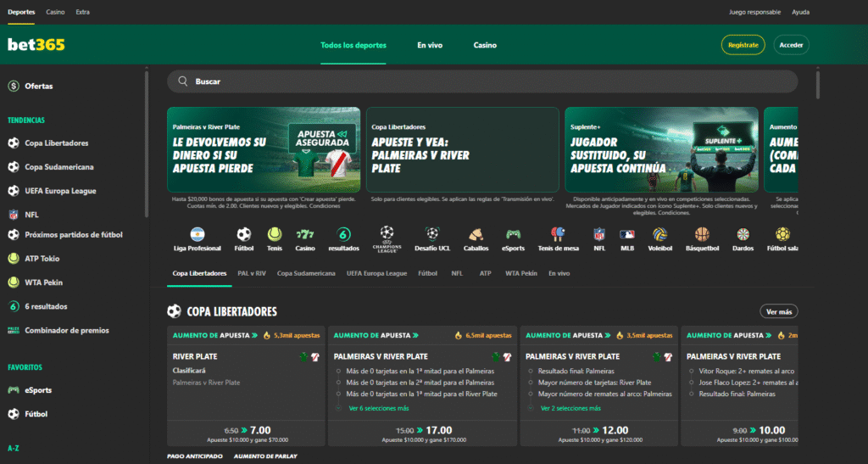Open the Extra top tab
The height and width of the screenshot is (464, 868).
(x=82, y=12)
